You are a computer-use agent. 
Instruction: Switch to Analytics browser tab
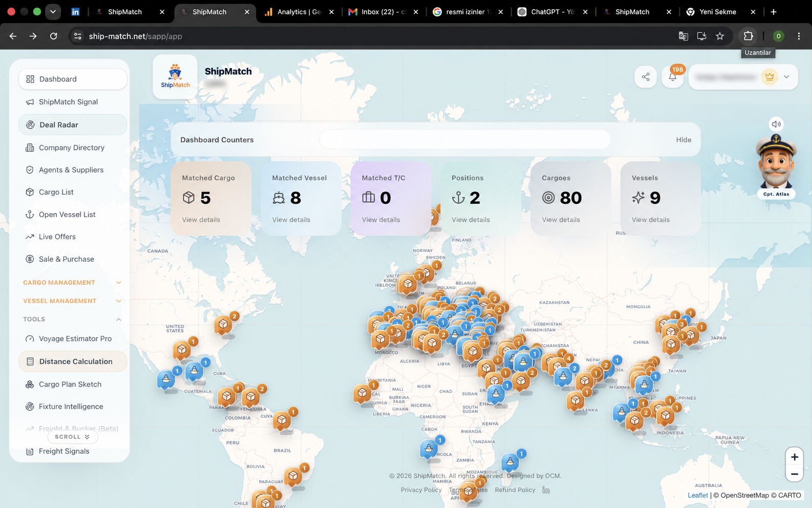[299, 12]
